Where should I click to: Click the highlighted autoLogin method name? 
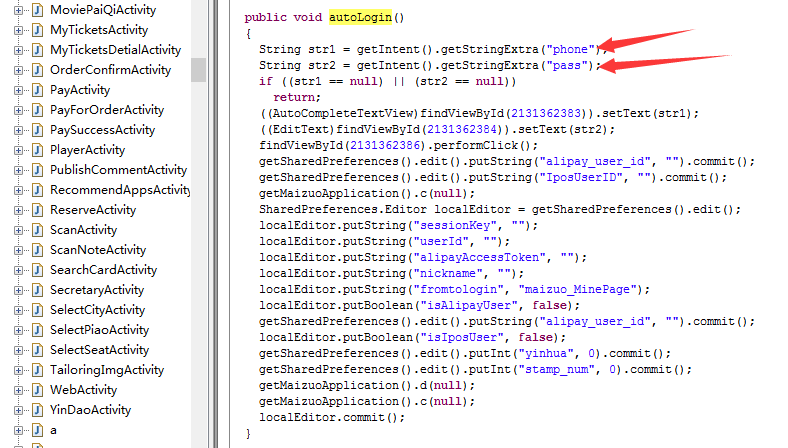(360, 17)
